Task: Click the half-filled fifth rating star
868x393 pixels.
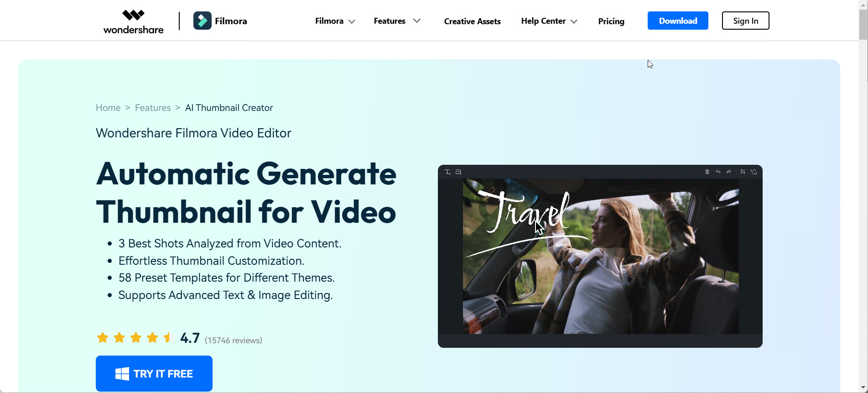Action: (168, 338)
